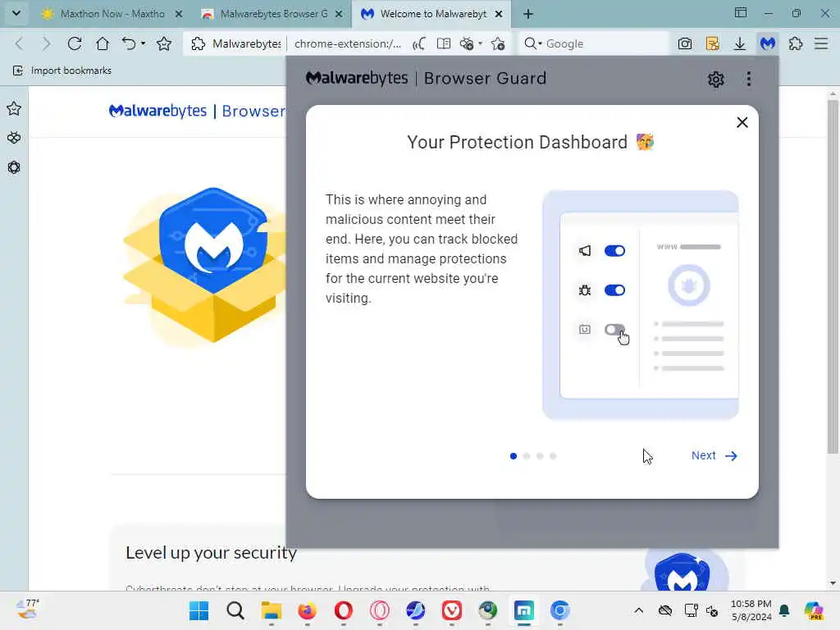Click the screenshot camera icon
Screen dimensions: 840x630
pos(685,43)
